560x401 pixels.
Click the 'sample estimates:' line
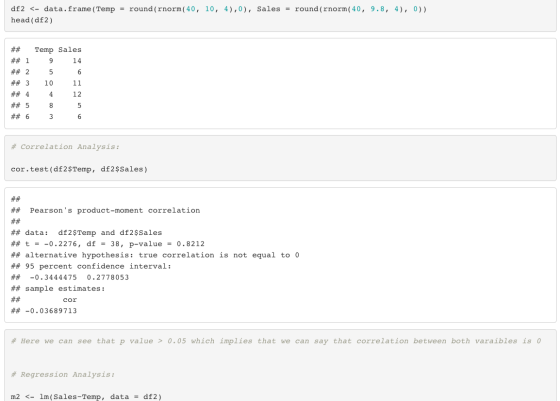(58, 289)
